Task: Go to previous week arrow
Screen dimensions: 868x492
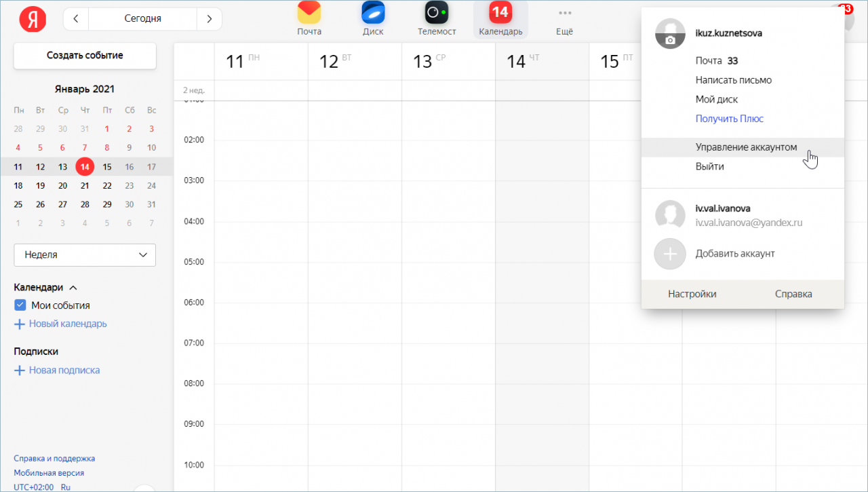Action: click(75, 18)
